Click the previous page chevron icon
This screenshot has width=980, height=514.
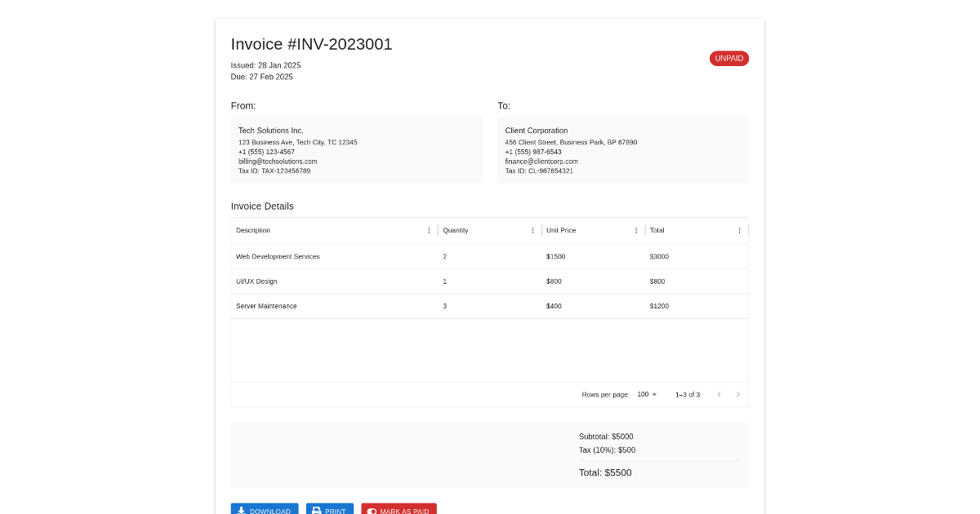tap(719, 394)
